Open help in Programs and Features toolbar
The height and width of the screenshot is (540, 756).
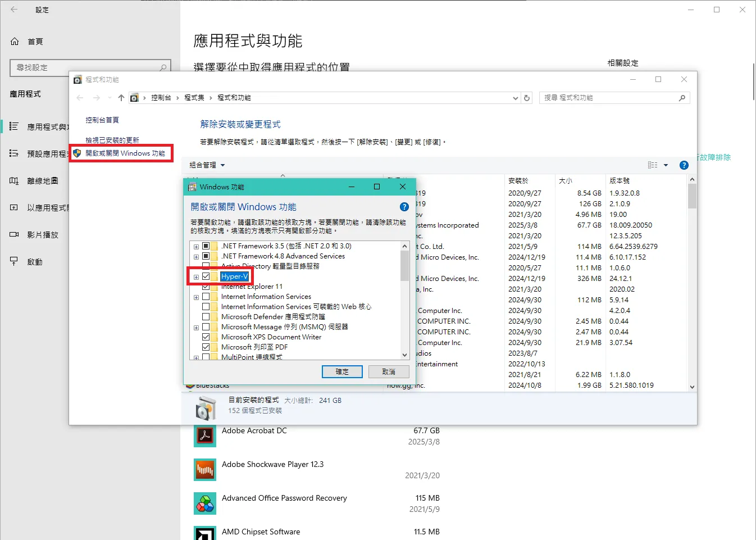coord(684,165)
